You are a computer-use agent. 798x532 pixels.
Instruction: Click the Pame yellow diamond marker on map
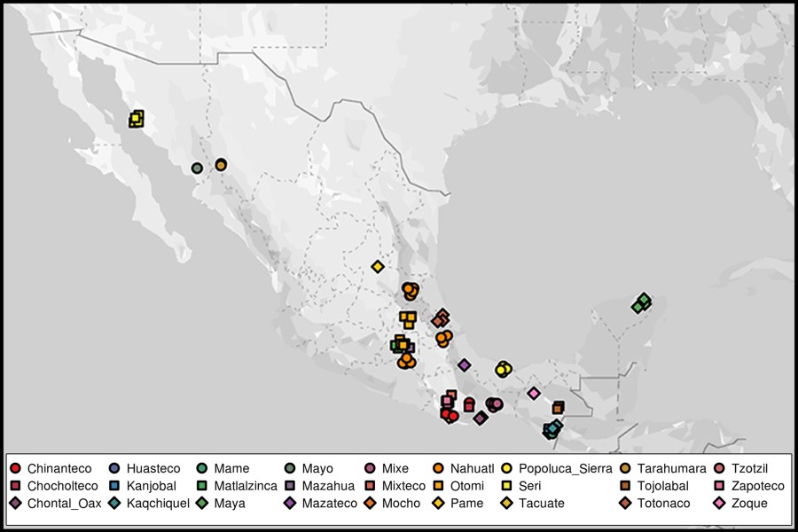coord(377,266)
